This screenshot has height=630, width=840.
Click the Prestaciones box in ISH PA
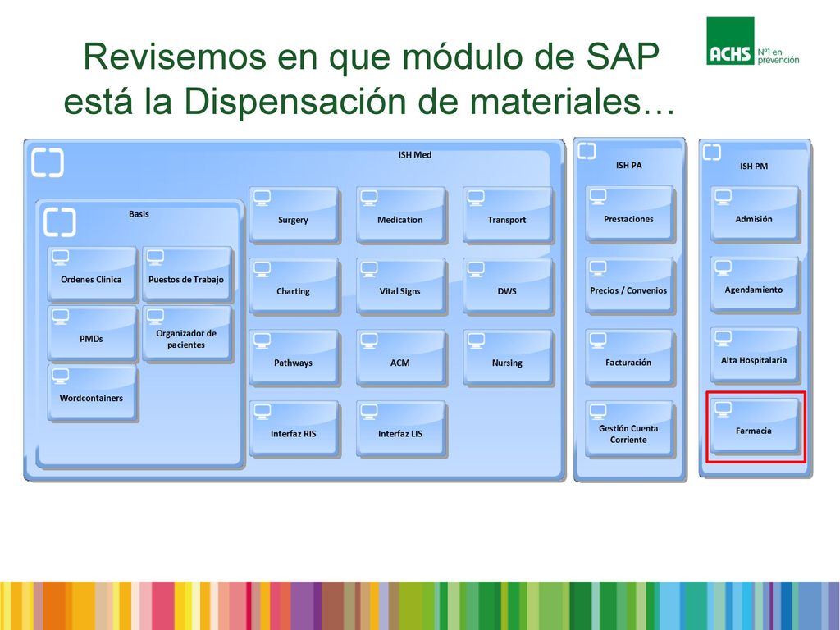click(x=629, y=214)
